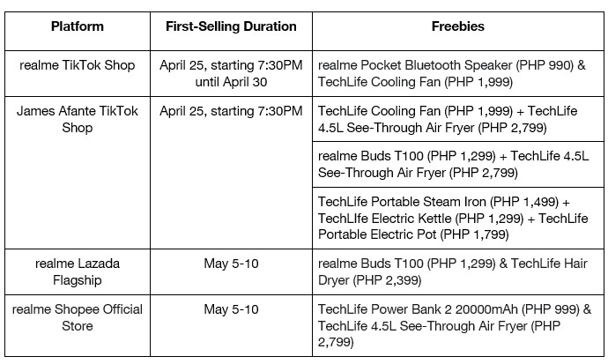Viewport: 608px width, 364px height.
Task: Click the Platform column header
Action: tap(78, 26)
